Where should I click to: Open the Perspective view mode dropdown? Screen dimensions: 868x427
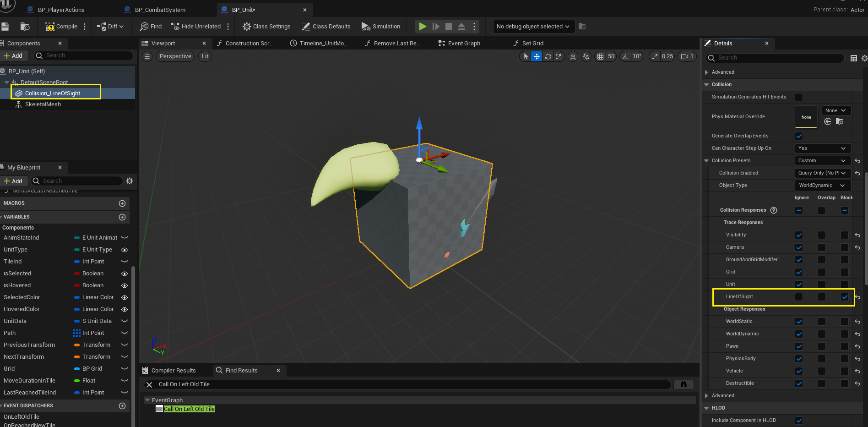175,56
